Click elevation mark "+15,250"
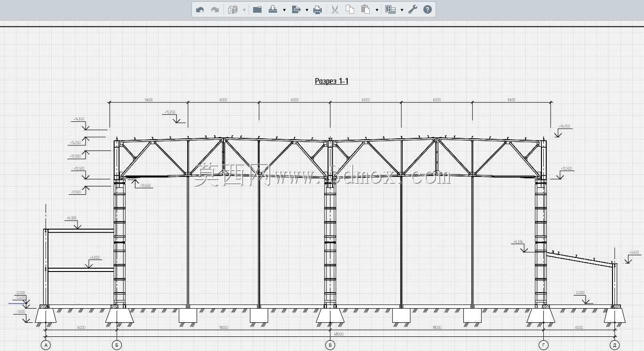 click(170, 112)
